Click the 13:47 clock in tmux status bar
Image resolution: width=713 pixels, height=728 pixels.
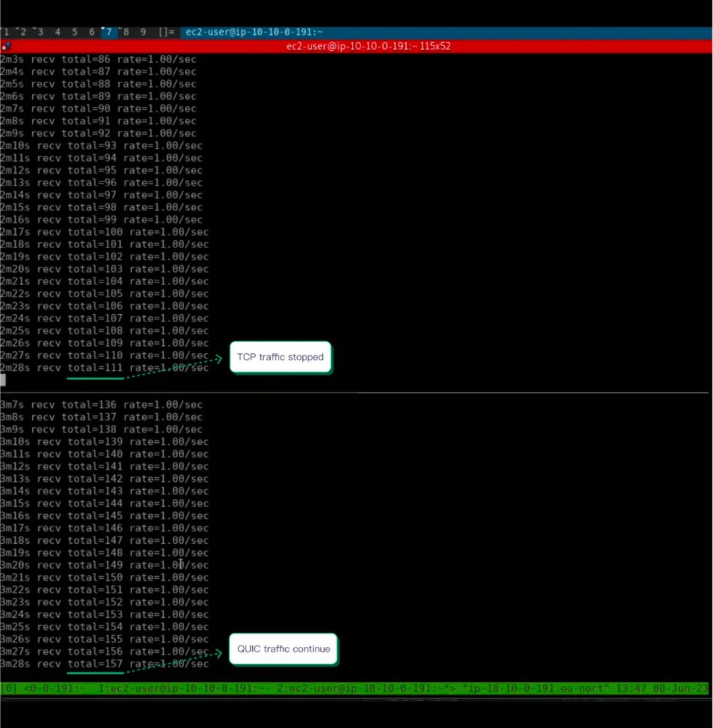click(631, 688)
